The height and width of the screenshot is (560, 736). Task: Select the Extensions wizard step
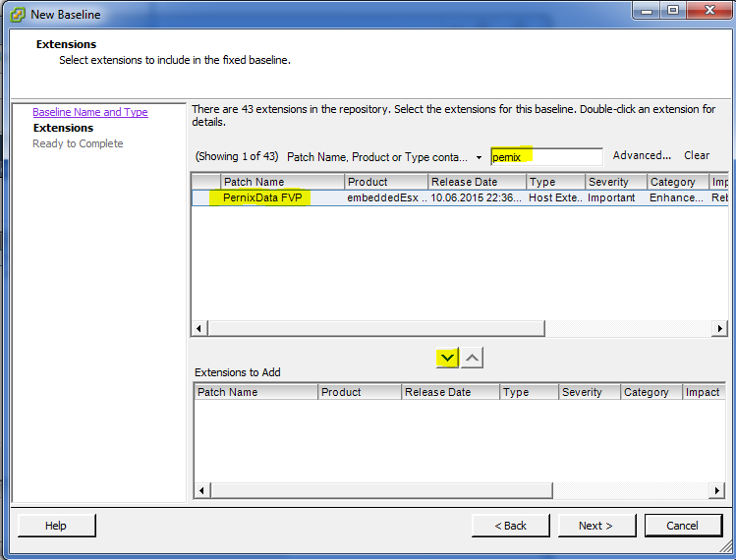pyautogui.click(x=63, y=128)
